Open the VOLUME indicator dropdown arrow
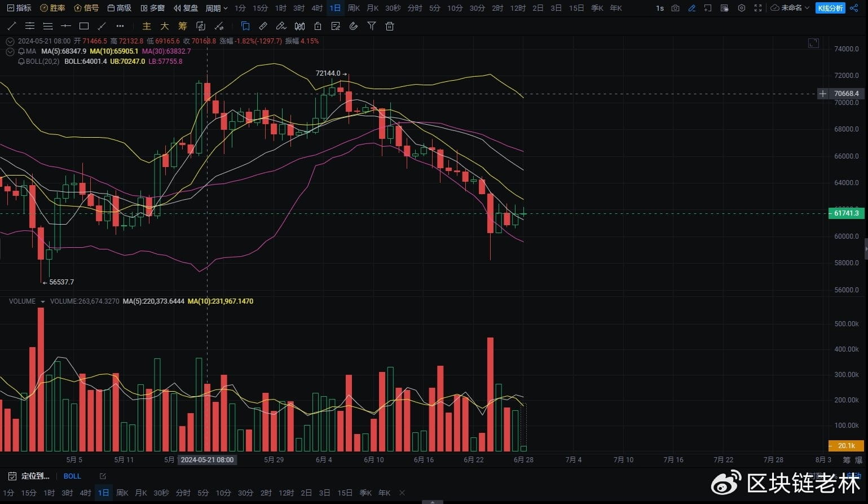Image resolution: width=868 pixels, height=504 pixels. point(42,301)
